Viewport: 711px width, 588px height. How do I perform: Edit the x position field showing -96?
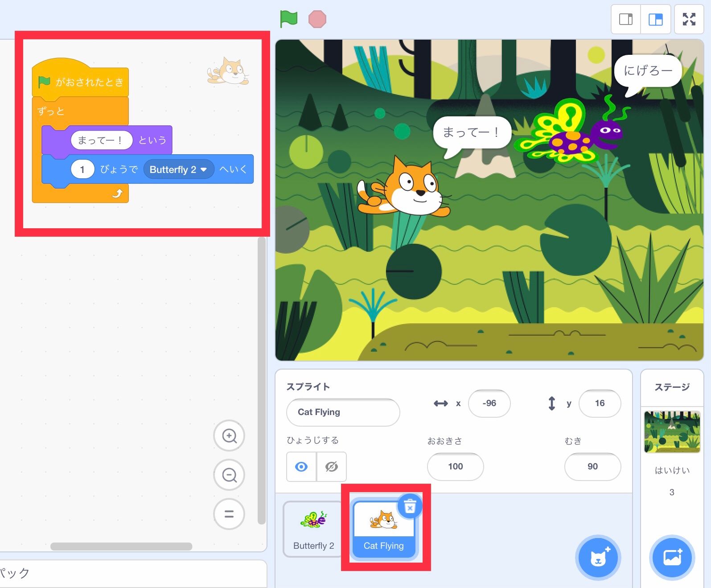489,403
